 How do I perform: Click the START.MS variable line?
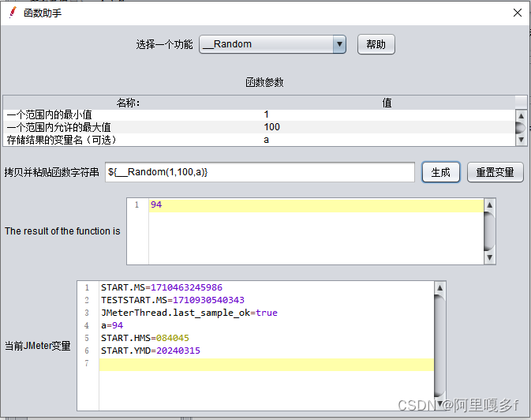pos(162,287)
